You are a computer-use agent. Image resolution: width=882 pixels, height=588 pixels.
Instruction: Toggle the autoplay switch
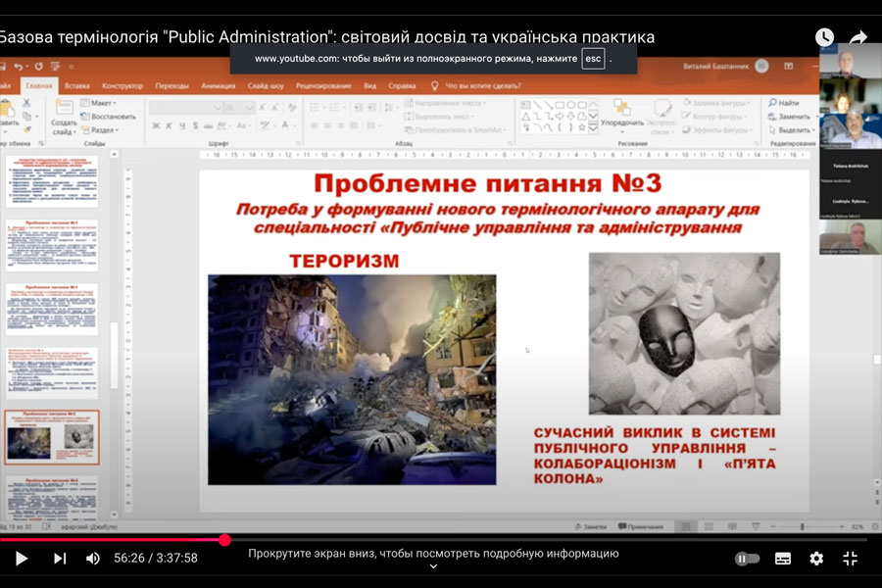click(x=747, y=558)
